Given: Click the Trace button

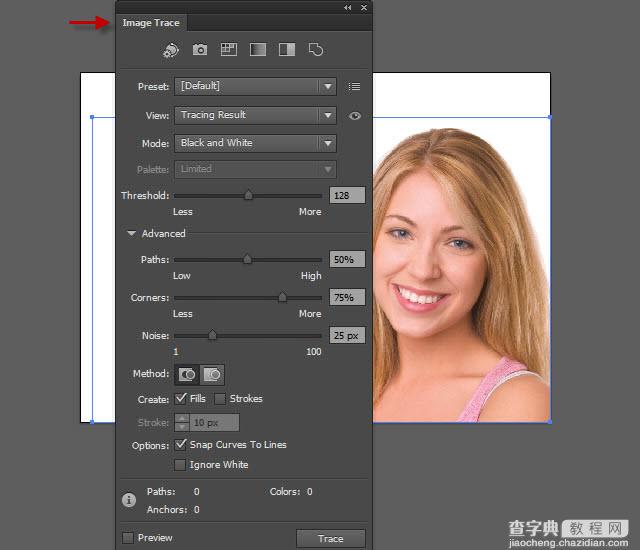Looking at the screenshot, I should coord(331,539).
